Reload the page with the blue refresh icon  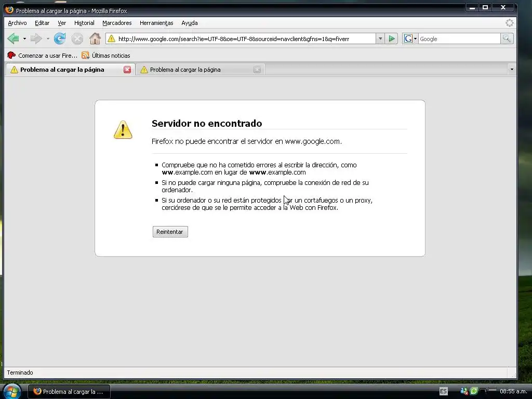60,38
